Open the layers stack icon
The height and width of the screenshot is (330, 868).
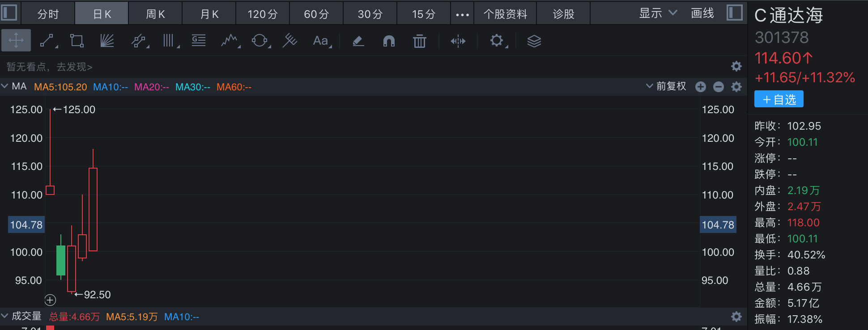(534, 41)
